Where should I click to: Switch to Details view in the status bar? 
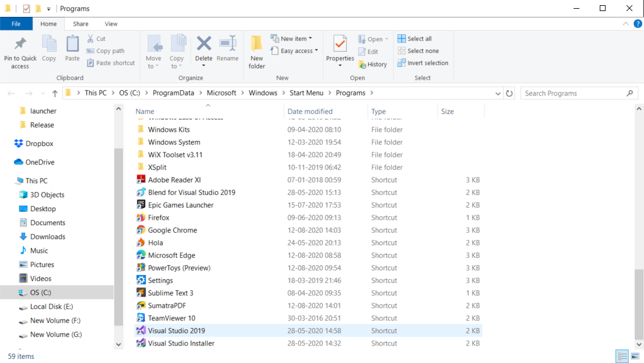pyautogui.click(x=622, y=356)
